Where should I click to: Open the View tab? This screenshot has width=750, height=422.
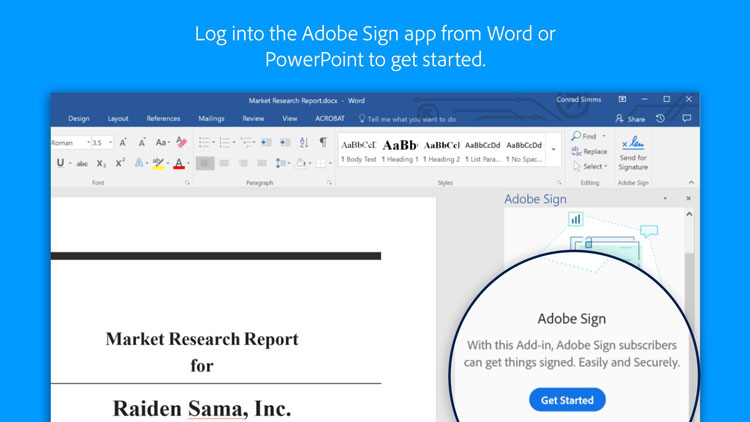pyautogui.click(x=289, y=119)
